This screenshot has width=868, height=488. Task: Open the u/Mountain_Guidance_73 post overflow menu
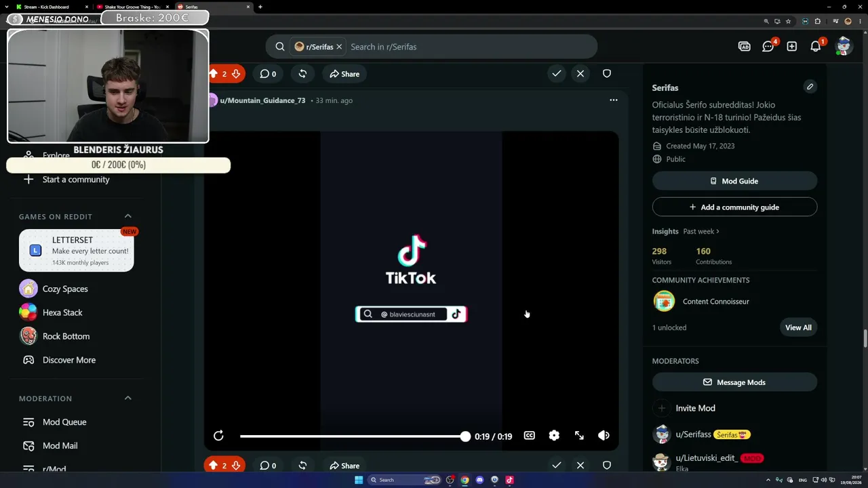tap(614, 100)
